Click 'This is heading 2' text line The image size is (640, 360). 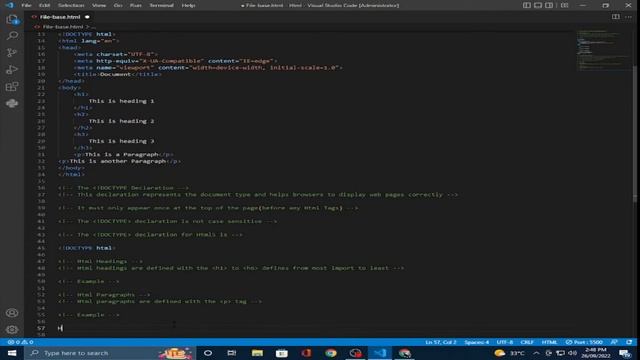pos(121,121)
